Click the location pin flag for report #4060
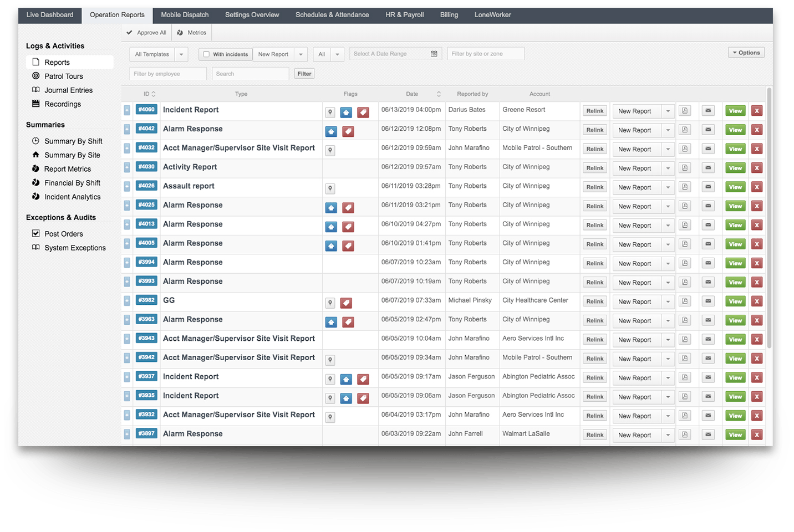The width and height of the screenshot is (794, 532). (330, 112)
